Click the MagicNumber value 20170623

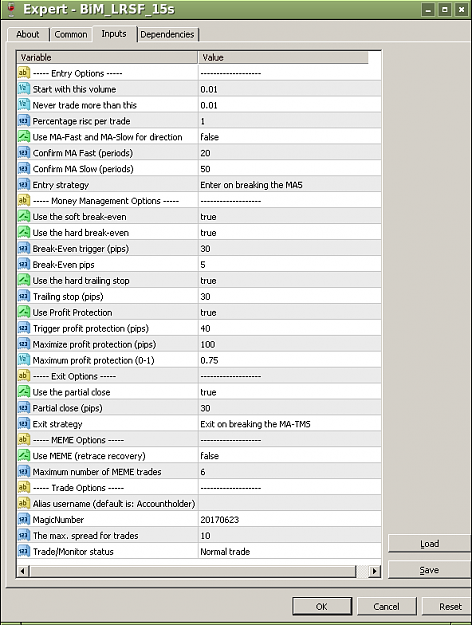(x=220, y=520)
